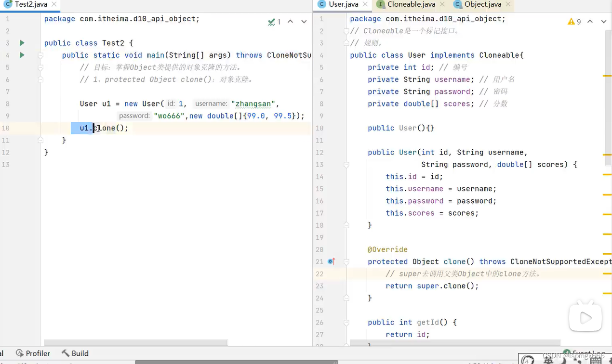Click the run icon beside class Test2
The width and height of the screenshot is (612, 364).
(22, 43)
